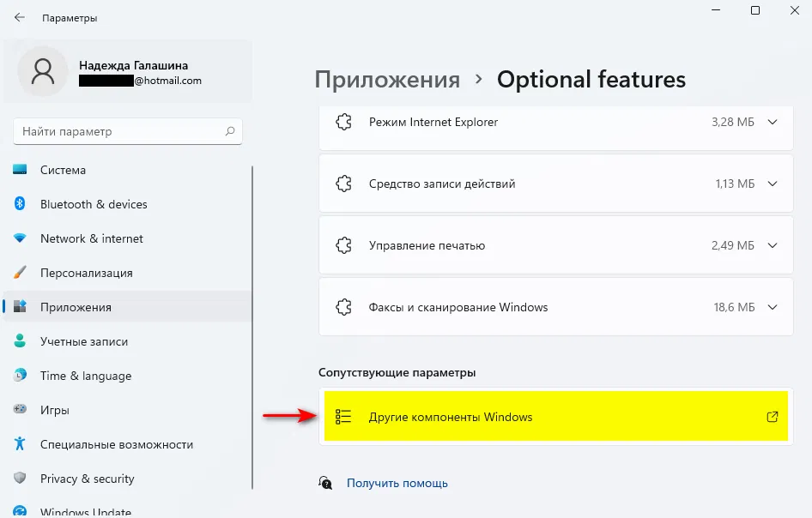Image resolution: width=812 pixels, height=518 pixels.
Task: Open the Система settings section
Action: click(63, 170)
